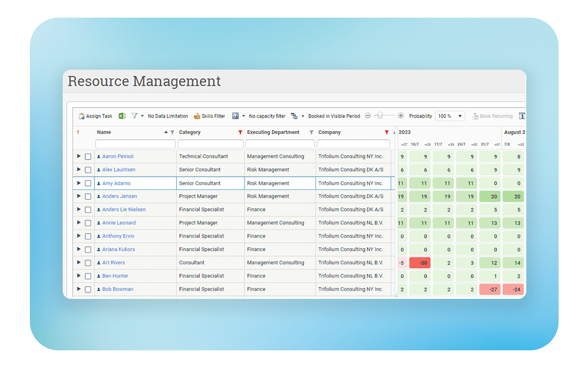Check the box for Bob Bowman
The height and width of the screenshot is (368, 588).
[88, 289]
